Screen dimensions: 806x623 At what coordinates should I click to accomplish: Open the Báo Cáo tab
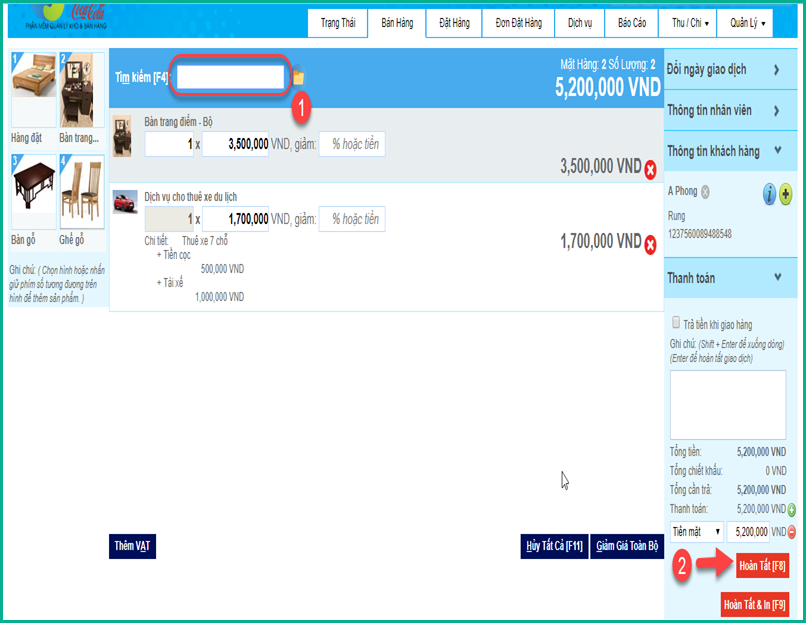coord(632,22)
